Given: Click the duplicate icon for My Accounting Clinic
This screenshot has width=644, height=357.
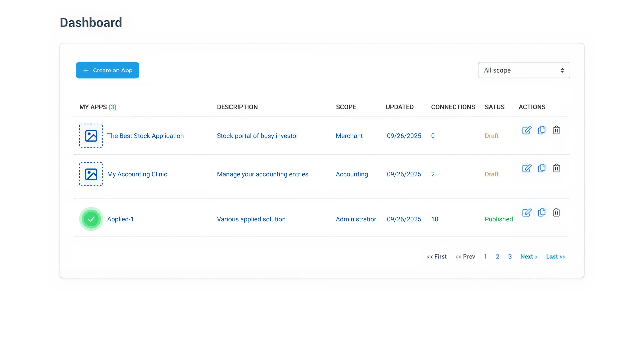Looking at the screenshot, I should [542, 168].
